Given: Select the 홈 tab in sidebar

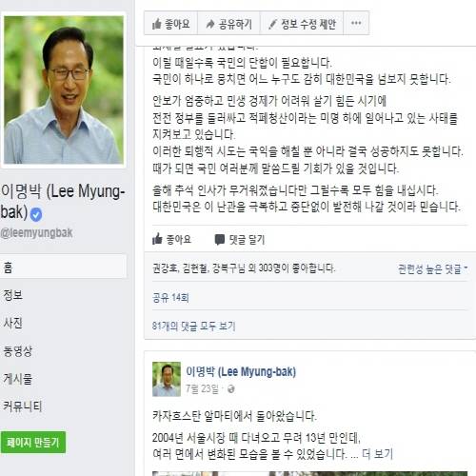Looking at the screenshot, I should click(x=63, y=267).
